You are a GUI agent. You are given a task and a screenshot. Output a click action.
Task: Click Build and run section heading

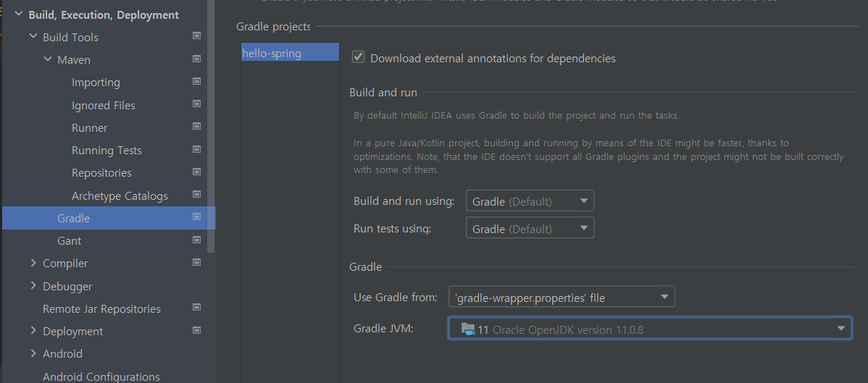coord(383,93)
